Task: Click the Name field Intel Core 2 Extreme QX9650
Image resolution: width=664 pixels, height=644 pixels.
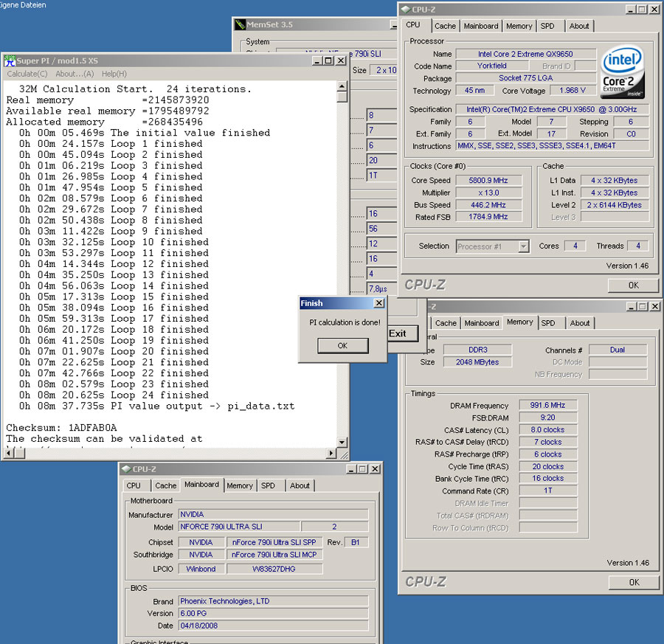Action: click(x=525, y=54)
